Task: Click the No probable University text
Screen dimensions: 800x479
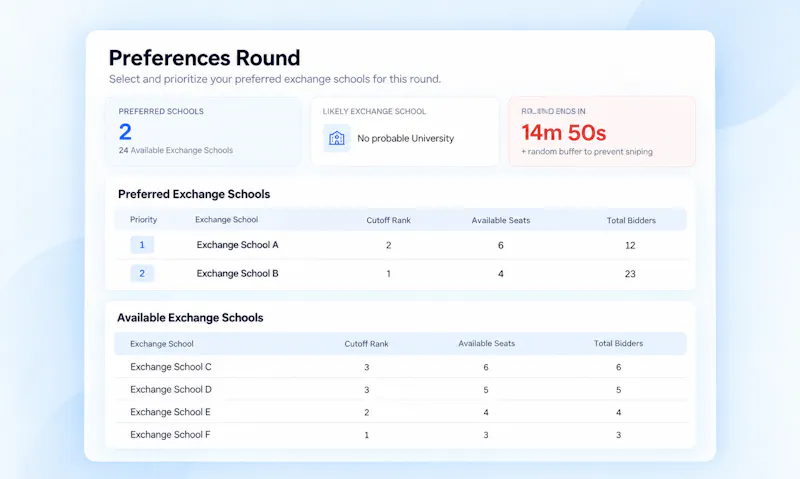Action: click(406, 138)
